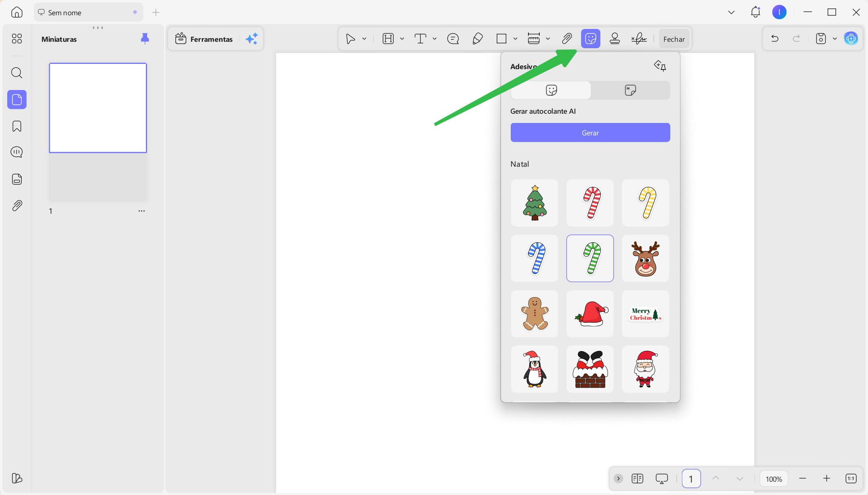Open the form fields sidebar panel
Screen dimensions: 868x495
tap(17, 179)
